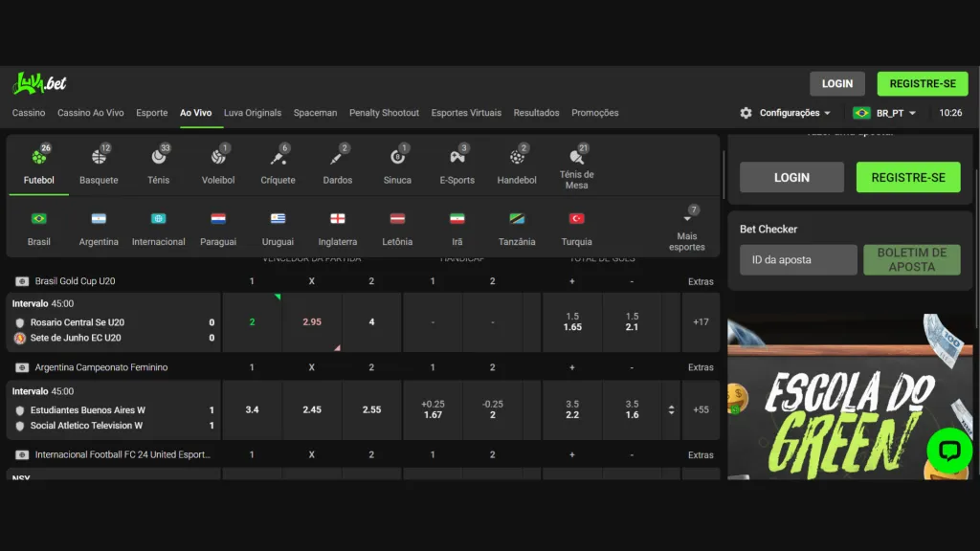Open Cassino Ao Vivo menu item

coord(91,113)
